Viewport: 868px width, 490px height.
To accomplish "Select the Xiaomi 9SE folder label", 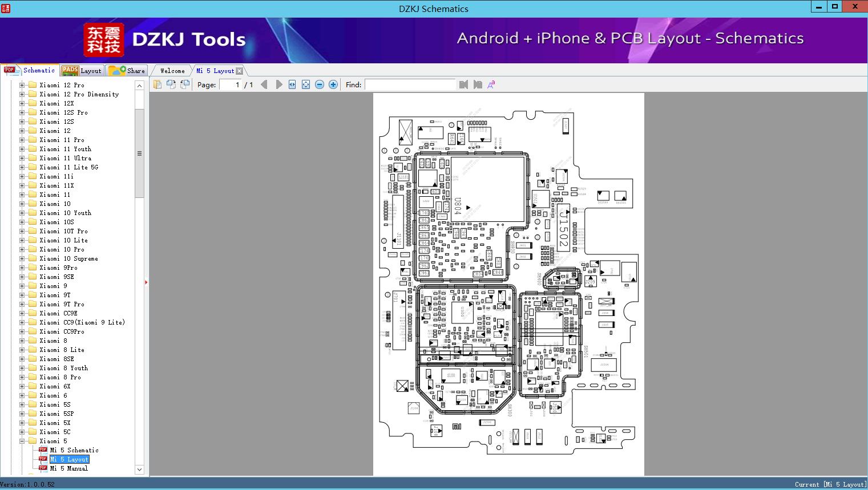I will click(x=56, y=277).
